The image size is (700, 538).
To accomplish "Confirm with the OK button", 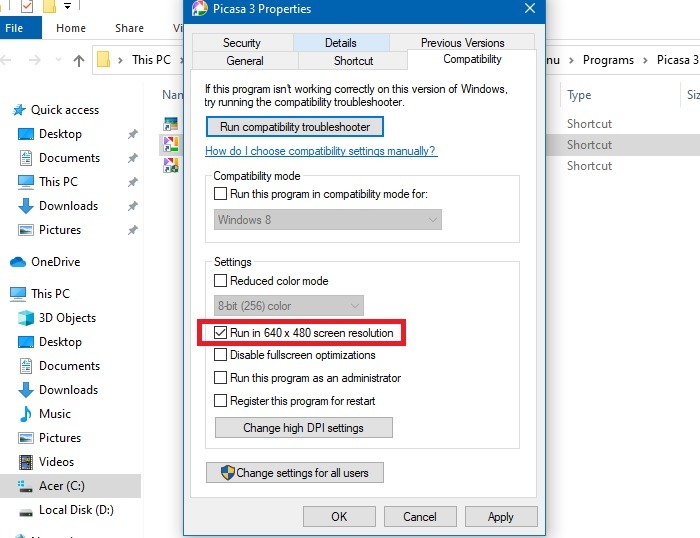I will coord(339,517).
